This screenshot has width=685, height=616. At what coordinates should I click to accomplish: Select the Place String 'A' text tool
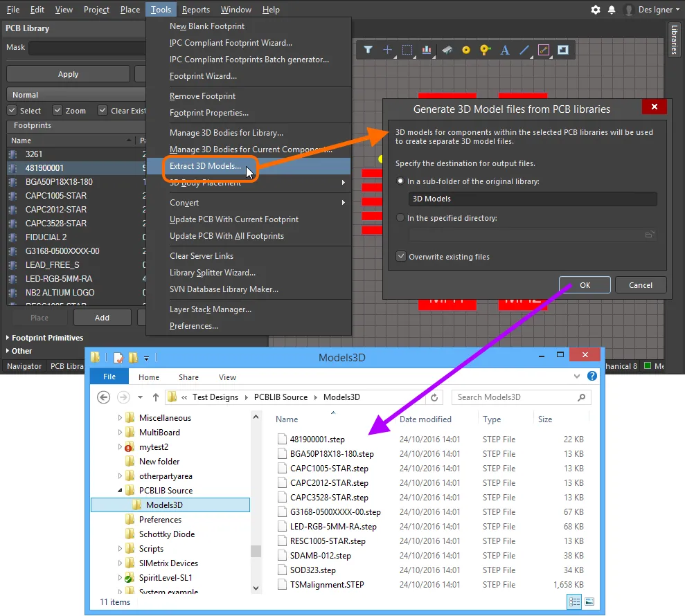(505, 50)
